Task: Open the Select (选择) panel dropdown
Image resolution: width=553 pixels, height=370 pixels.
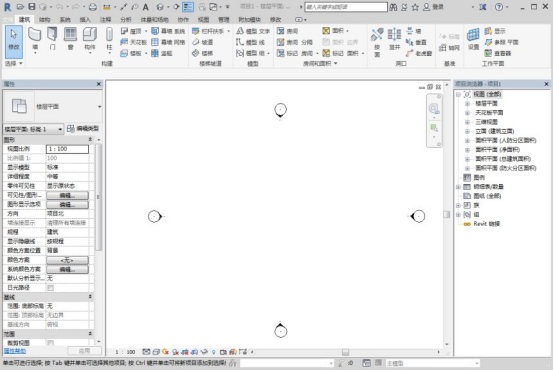Action: (14, 63)
